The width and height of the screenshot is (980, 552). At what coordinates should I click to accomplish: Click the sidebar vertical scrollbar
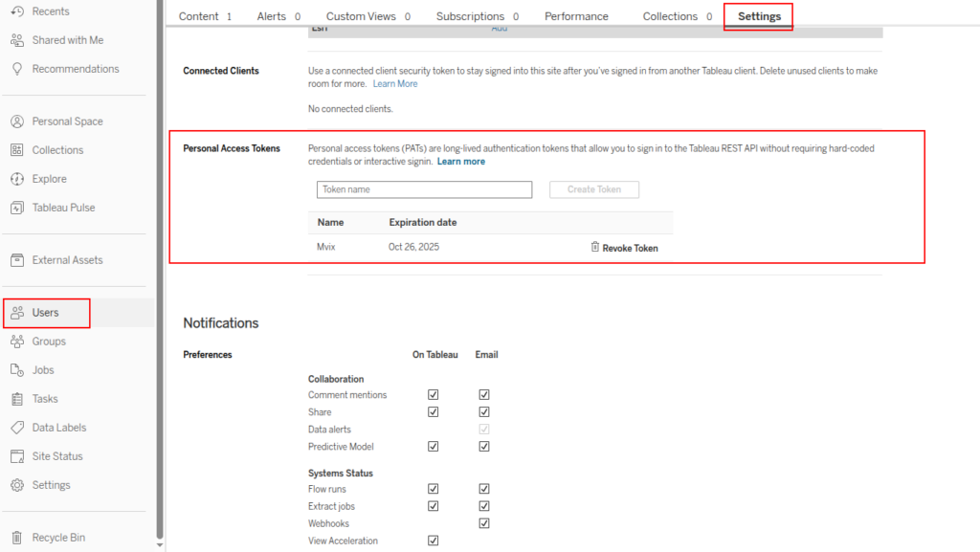pos(160,269)
